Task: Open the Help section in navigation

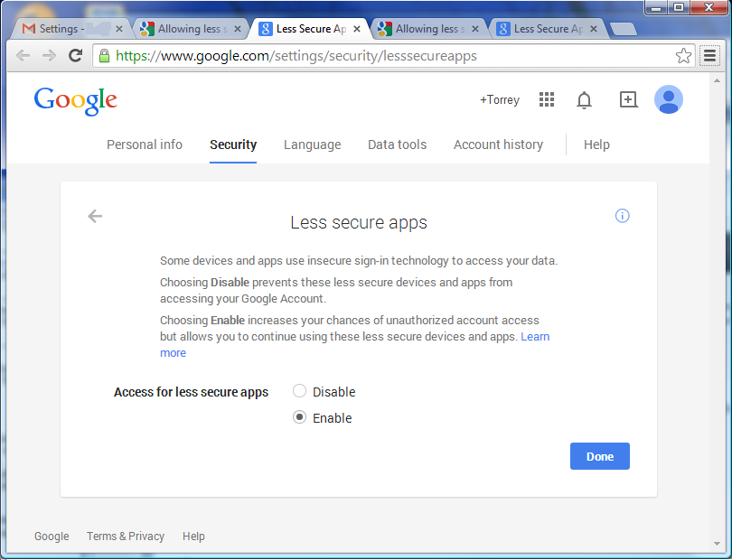Action: click(x=596, y=145)
